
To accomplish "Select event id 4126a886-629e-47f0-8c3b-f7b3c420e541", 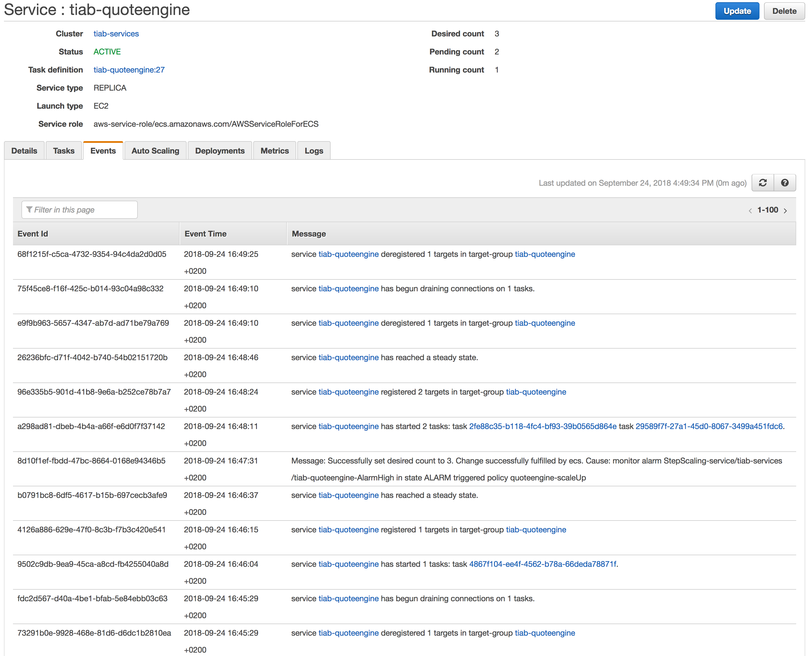I will click(x=91, y=530).
